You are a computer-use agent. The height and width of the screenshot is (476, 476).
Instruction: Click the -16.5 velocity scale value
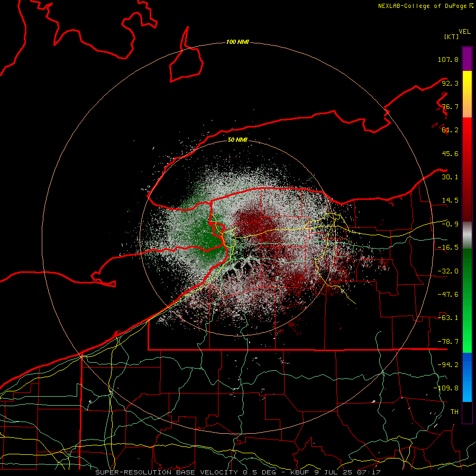click(448, 248)
